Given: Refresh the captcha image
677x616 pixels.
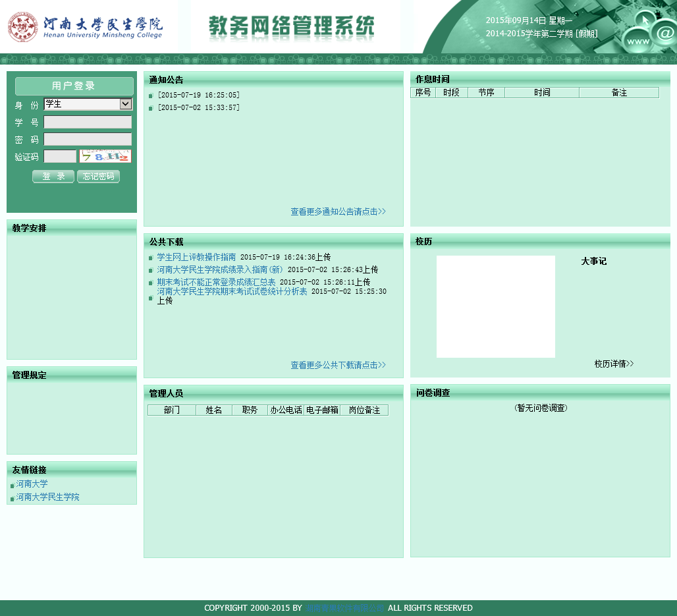Looking at the screenshot, I should point(105,156).
